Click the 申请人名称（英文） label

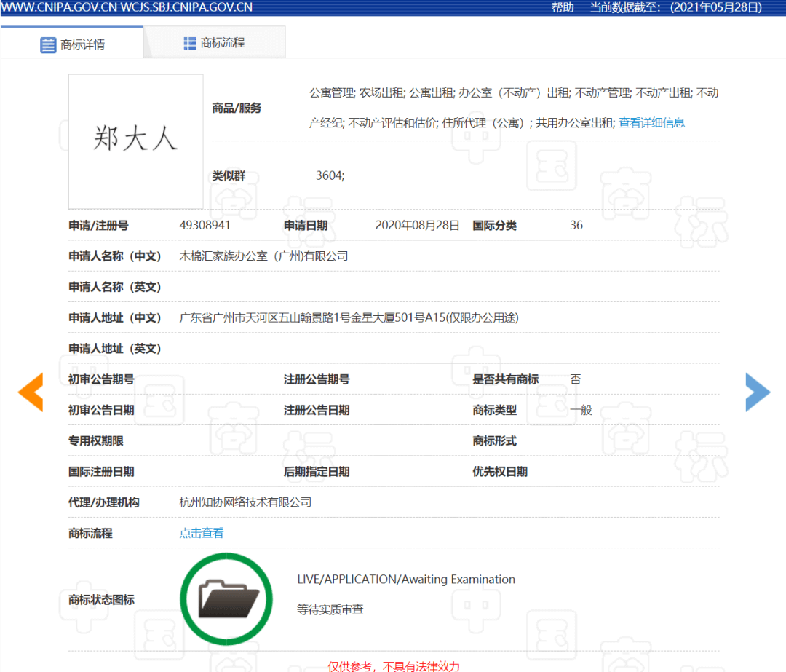[115, 287]
